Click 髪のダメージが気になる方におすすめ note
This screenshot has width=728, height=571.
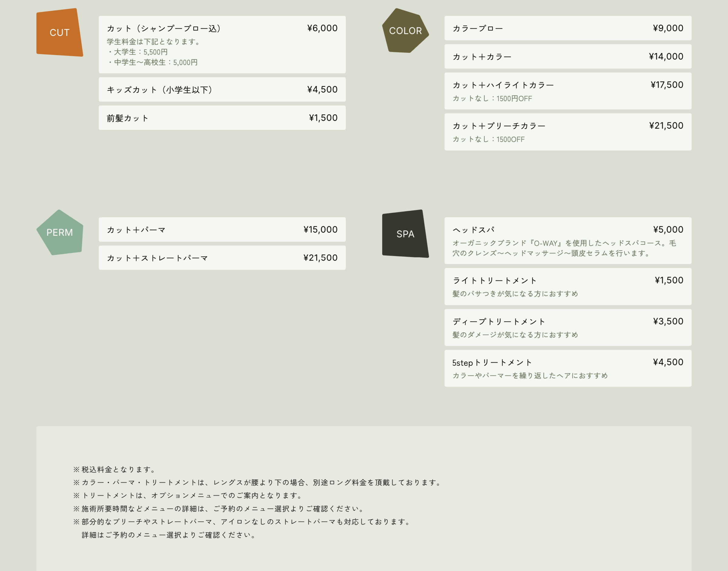coord(515,335)
